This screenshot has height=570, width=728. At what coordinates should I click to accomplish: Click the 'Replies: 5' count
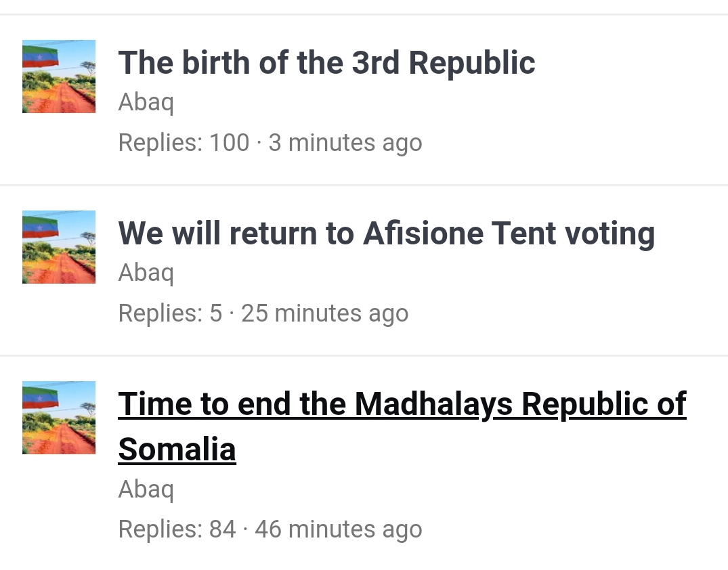pos(170,313)
